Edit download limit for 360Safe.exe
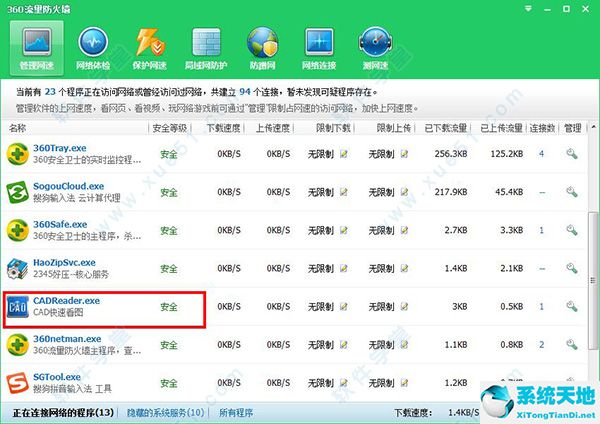The image size is (600, 424). pos(344,230)
